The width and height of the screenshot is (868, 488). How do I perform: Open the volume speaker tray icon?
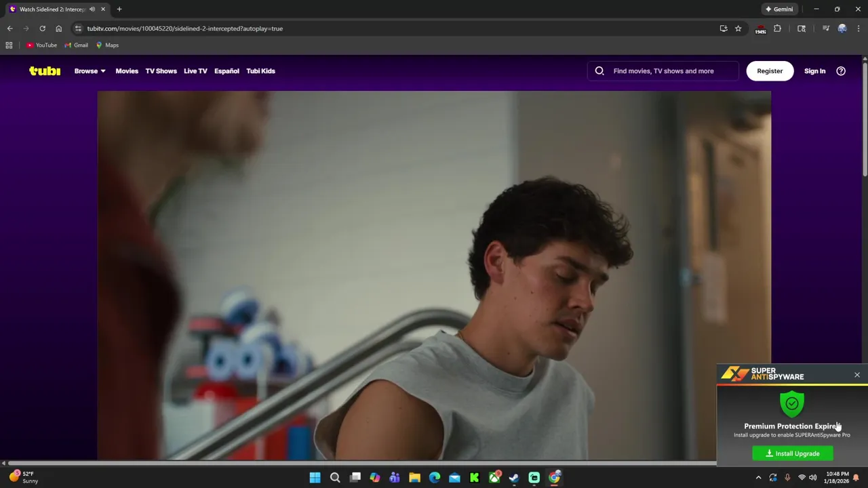812,478
